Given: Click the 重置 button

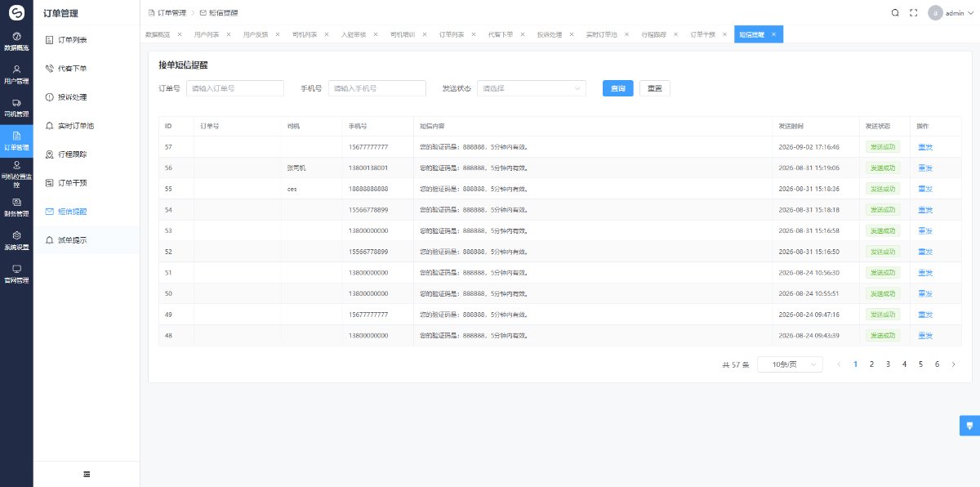Looking at the screenshot, I should point(655,88).
